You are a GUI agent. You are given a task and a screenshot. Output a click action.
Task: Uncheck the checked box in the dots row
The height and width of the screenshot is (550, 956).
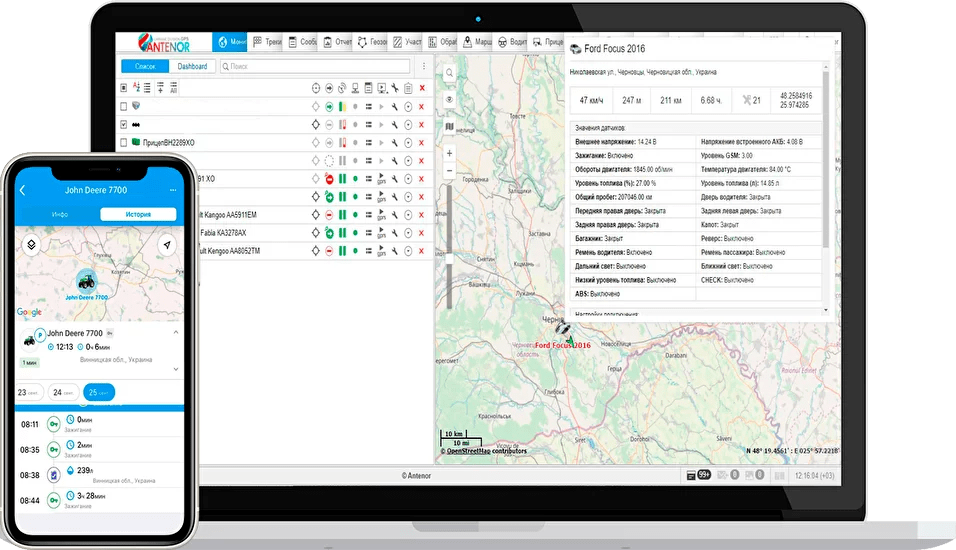coord(124,124)
